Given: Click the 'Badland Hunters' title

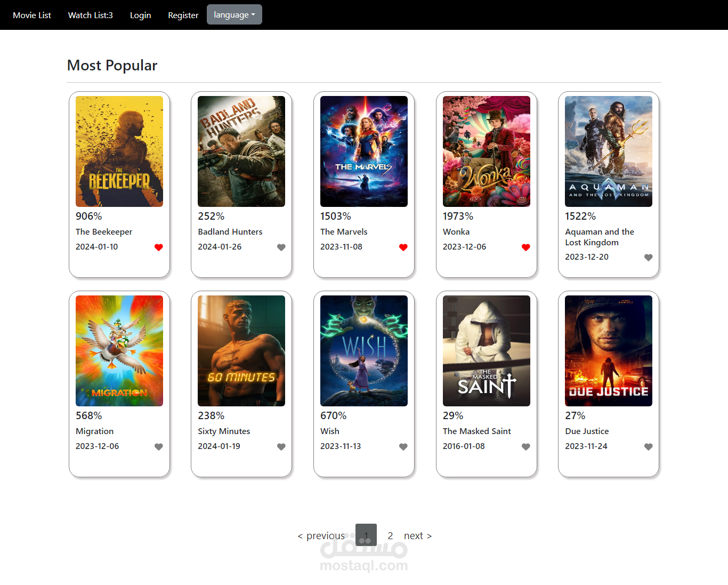Looking at the screenshot, I should (230, 232).
